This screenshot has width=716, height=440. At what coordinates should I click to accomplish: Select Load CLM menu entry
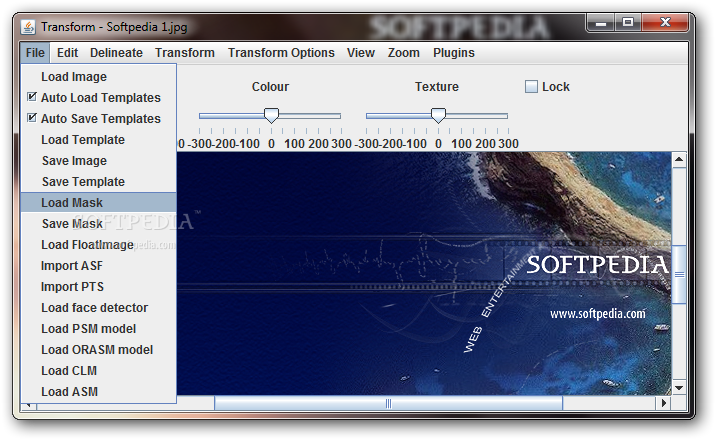pyautogui.click(x=99, y=371)
